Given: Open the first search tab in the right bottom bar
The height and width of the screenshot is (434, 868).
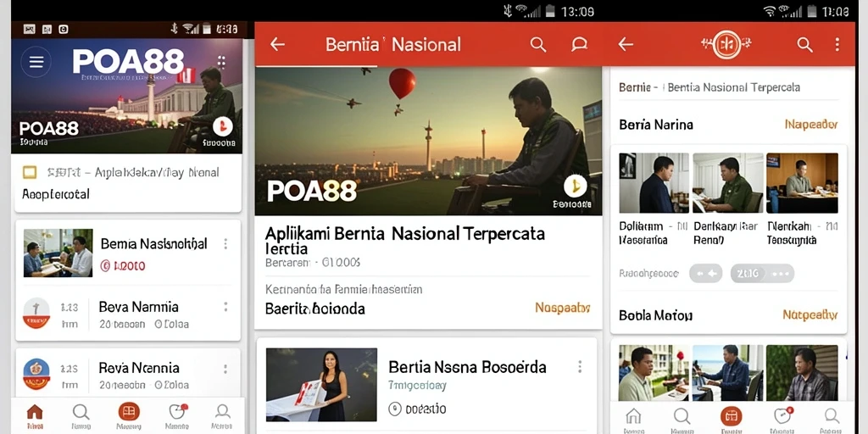Looking at the screenshot, I should (682, 420).
